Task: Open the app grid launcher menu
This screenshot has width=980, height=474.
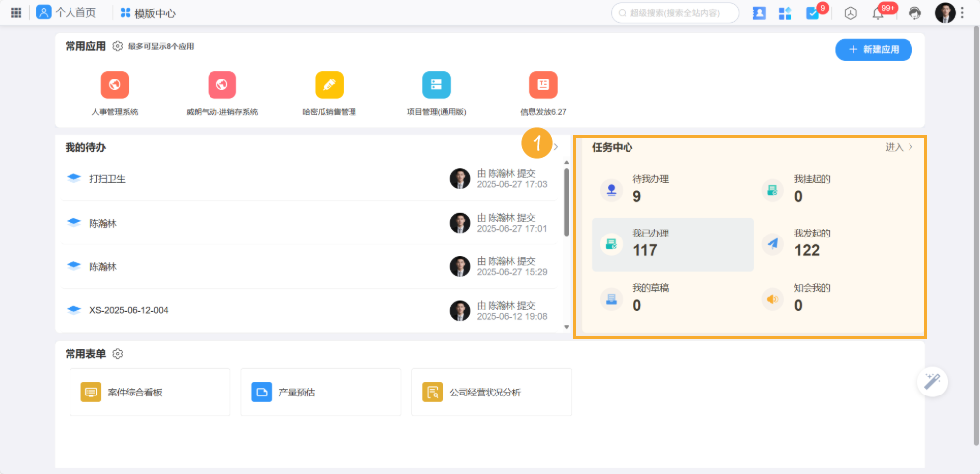Action: 16,13
